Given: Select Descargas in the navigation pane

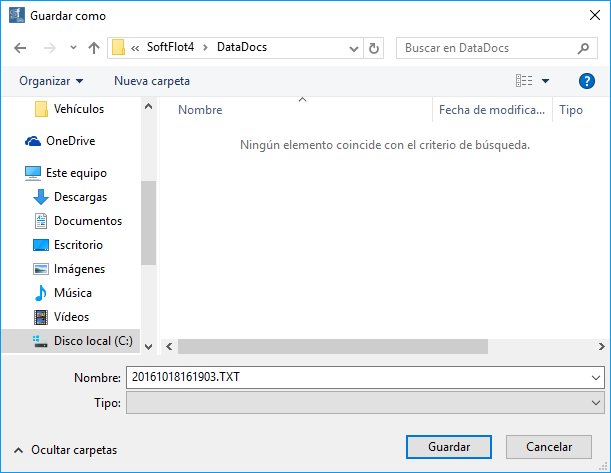Looking at the screenshot, I should click(80, 197).
